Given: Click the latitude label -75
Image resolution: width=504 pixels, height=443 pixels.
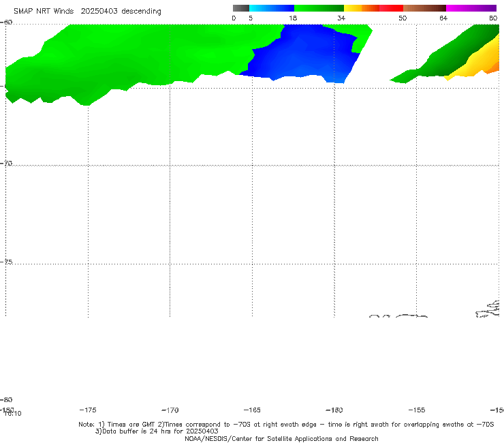Looking at the screenshot, I should click(6, 262).
